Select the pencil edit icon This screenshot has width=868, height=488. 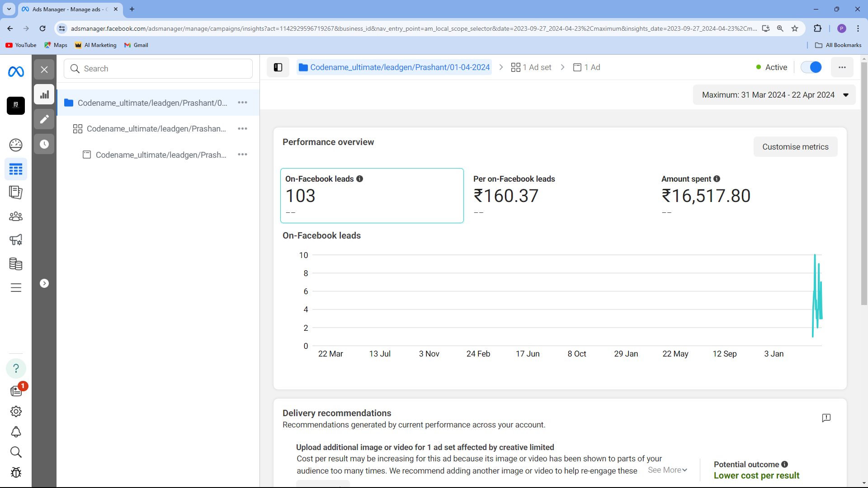point(44,119)
